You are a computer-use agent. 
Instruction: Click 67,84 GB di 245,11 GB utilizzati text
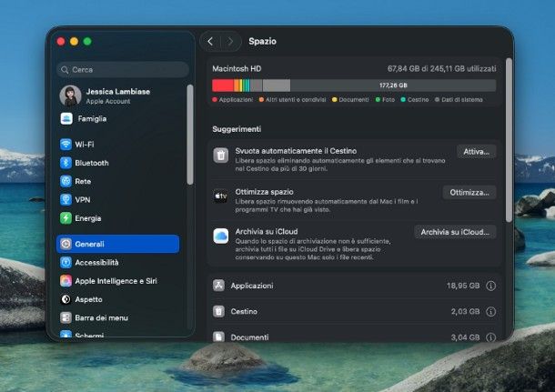click(x=442, y=68)
